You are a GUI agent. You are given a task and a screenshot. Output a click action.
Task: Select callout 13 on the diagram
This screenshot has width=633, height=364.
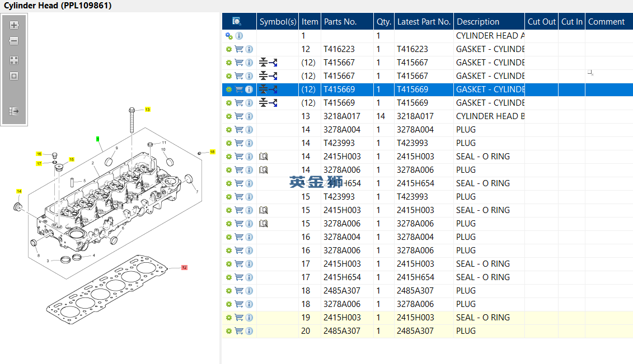147,110
